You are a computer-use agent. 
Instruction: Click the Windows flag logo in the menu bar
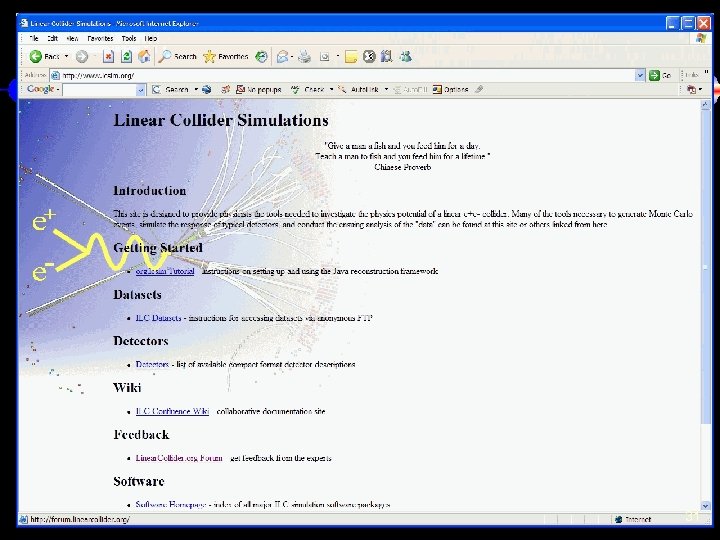coord(701,39)
